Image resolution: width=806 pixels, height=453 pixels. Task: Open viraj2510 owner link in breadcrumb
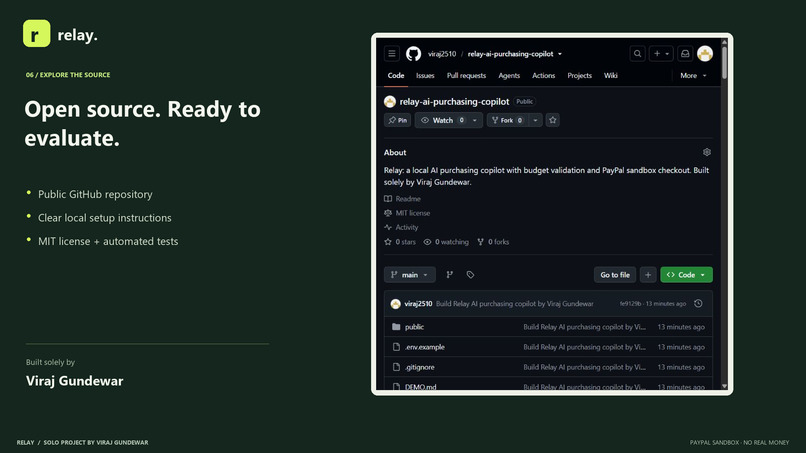click(442, 53)
